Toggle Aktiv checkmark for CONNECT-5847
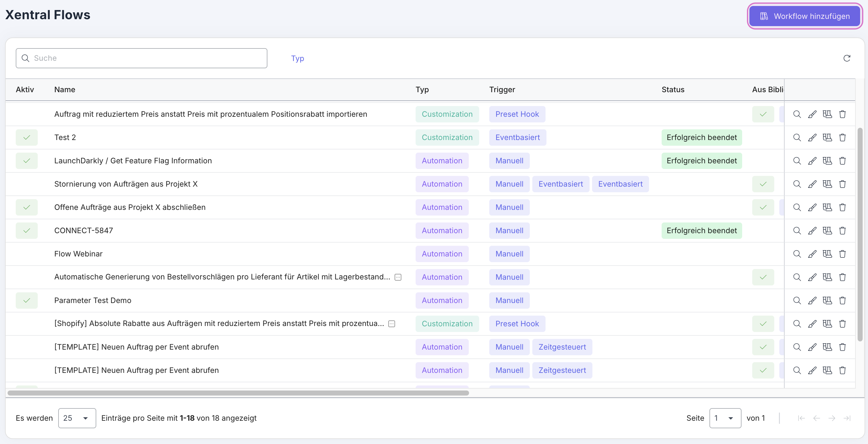Screen dimensions: 868x444 click(x=27, y=231)
